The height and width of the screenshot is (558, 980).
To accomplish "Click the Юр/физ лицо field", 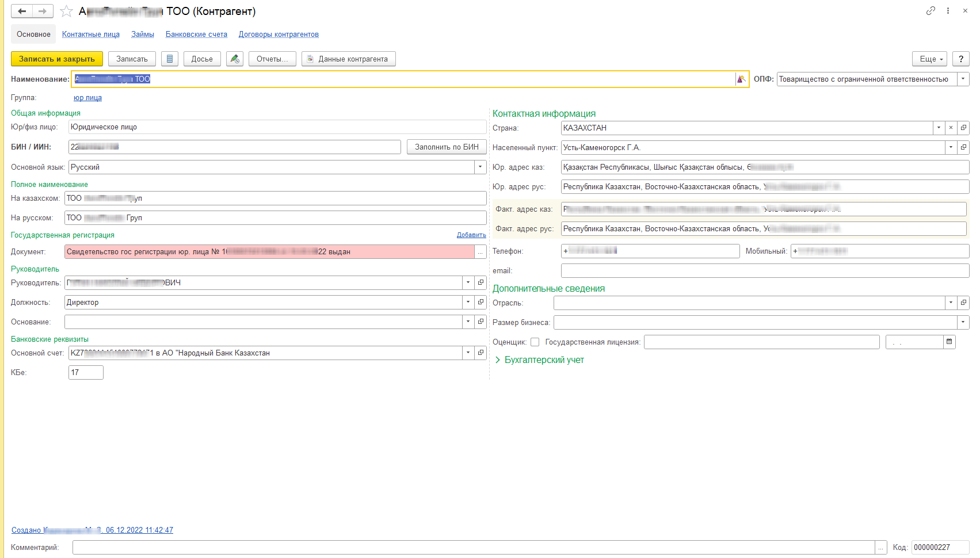I will [277, 127].
